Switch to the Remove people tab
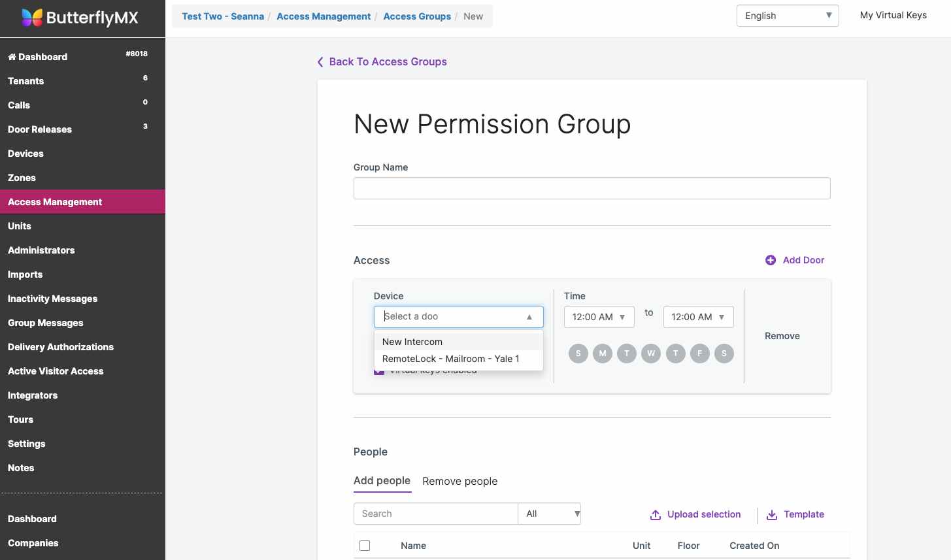The height and width of the screenshot is (560, 951). click(459, 481)
